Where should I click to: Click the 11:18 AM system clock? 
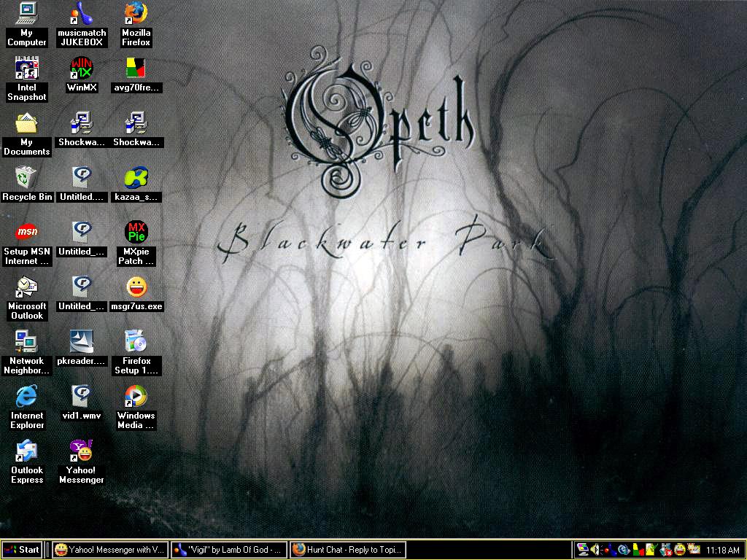(723, 551)
